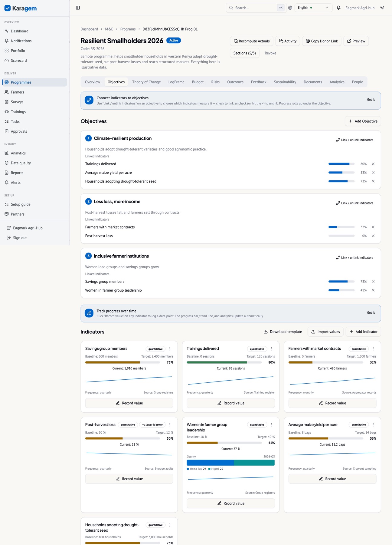392x545 pixels.
Task: Open options menu on Savings group members card
Action: coord(170,349)
